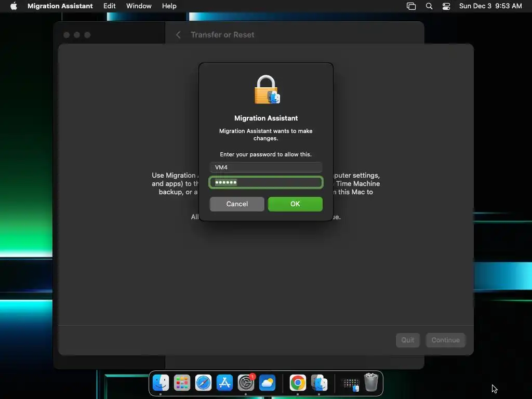Open the Edit menu
The image size is (532, 399).
pyautogui.click(x=109, y=6)
